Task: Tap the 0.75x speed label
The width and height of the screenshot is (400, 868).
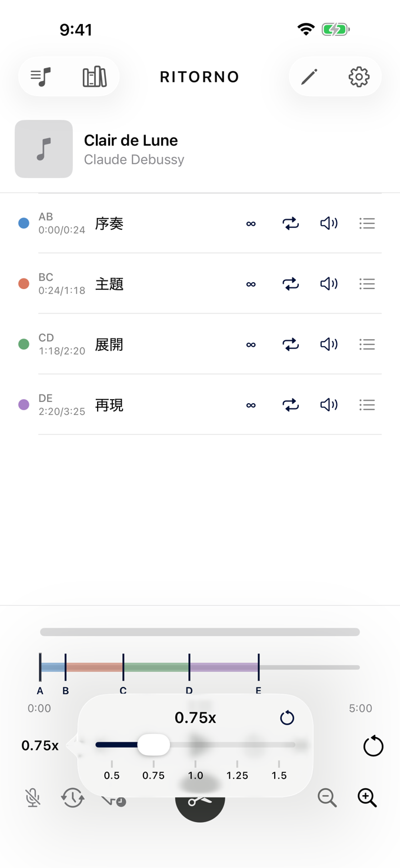Action: (x=40, y=746)
